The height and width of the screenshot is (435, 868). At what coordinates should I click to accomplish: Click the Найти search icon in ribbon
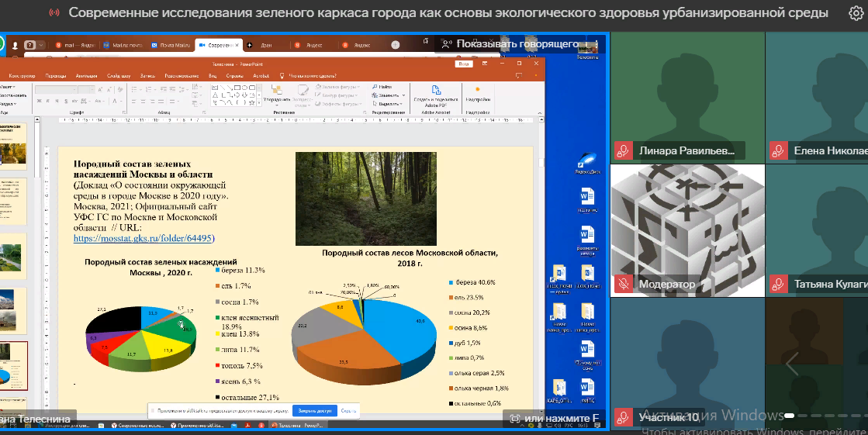click(375, 87)
